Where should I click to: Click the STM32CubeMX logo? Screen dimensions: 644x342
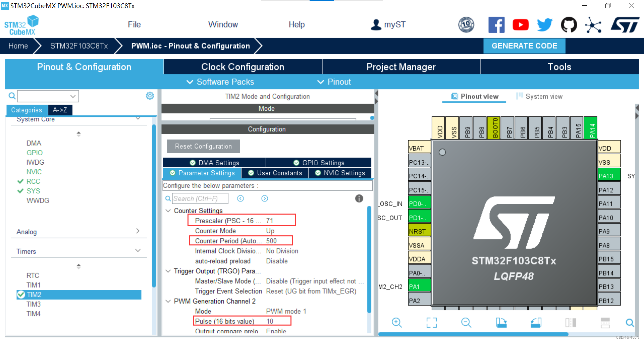(x=21, y=25)
